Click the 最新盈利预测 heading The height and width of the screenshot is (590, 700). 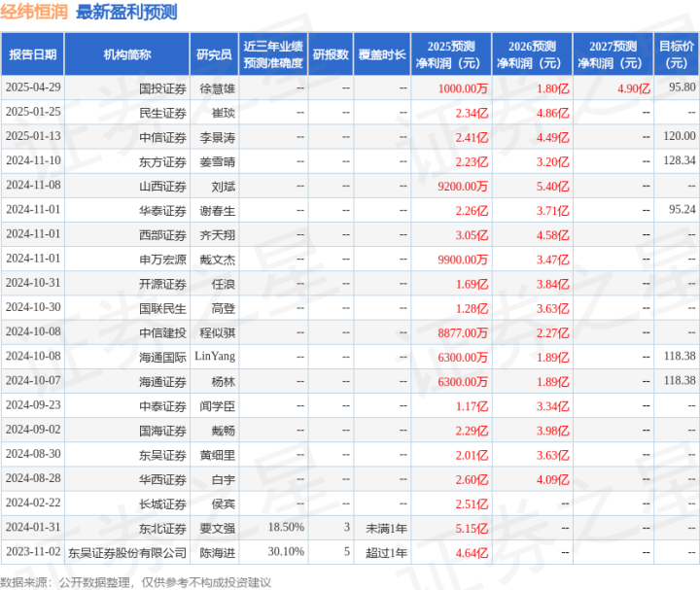pyautogui.click(x=126, y=12)
